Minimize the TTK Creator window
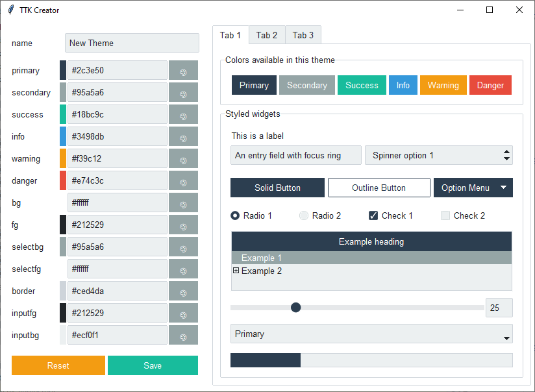535x392 pixels. click(x=460, y=10)
